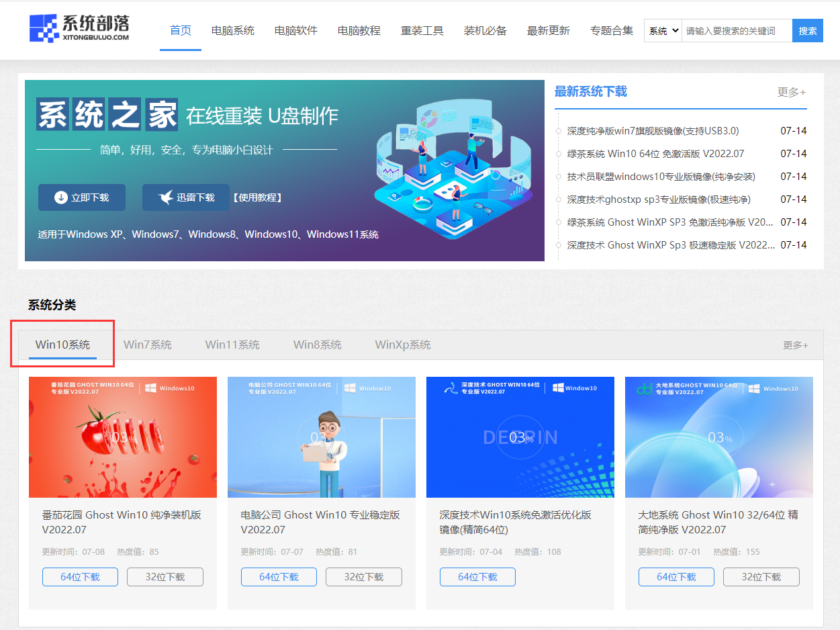The image size is (840, 630).
Task: Click the 番茄花园 Win10 tomato thumbnail
Action: tap(123, 437)
